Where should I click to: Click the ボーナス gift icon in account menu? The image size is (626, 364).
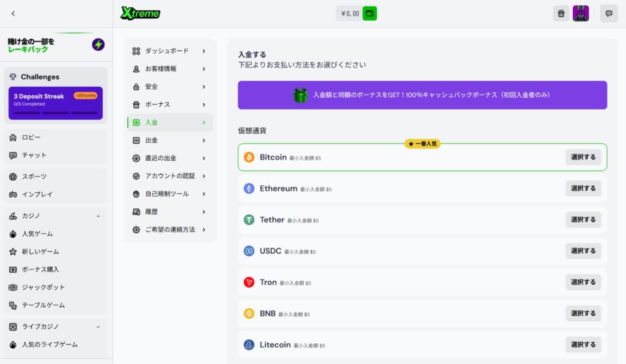click(x=136, y=105)
